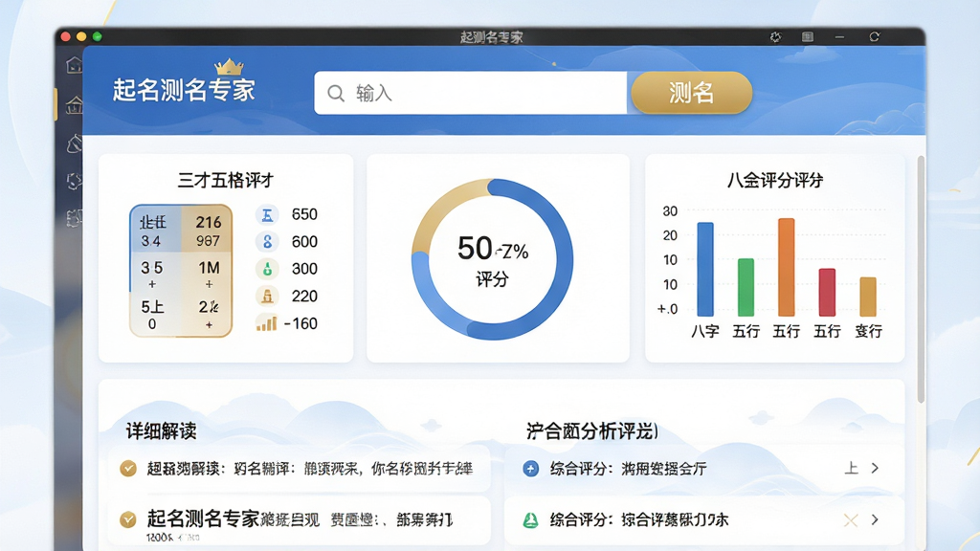Click the blue icon beside value 650
The height and width of the screenshot is (551, 980).
tap(267, 215)
